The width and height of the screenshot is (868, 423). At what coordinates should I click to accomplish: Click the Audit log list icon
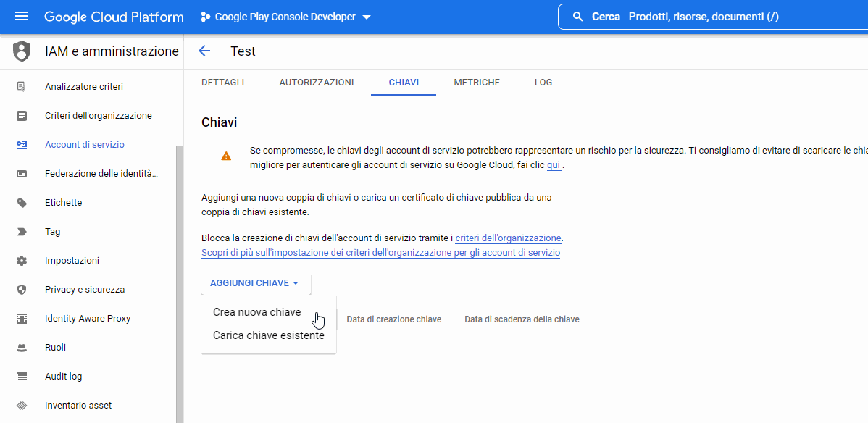22,377
